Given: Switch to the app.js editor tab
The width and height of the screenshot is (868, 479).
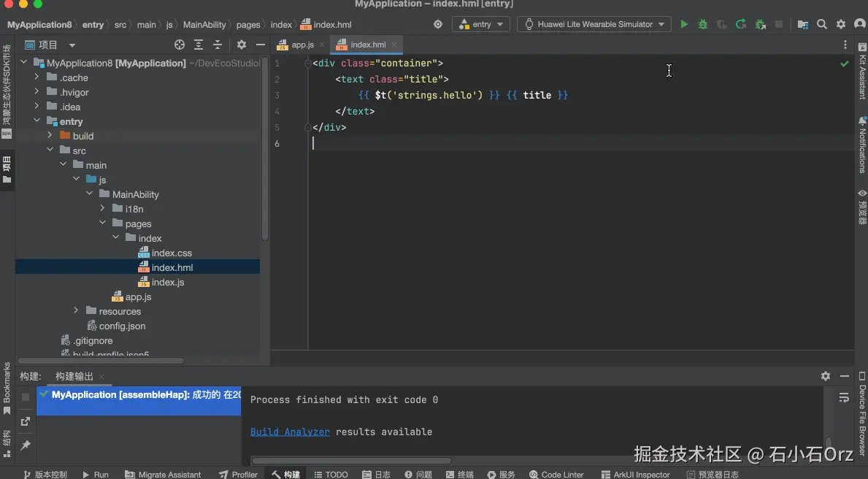Looking at the screenshot, I should (x=302, y=45).
